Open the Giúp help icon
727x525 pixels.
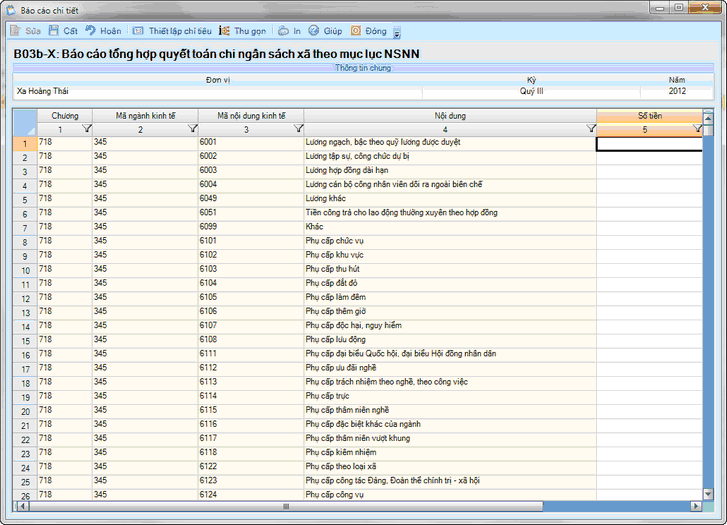314,31
